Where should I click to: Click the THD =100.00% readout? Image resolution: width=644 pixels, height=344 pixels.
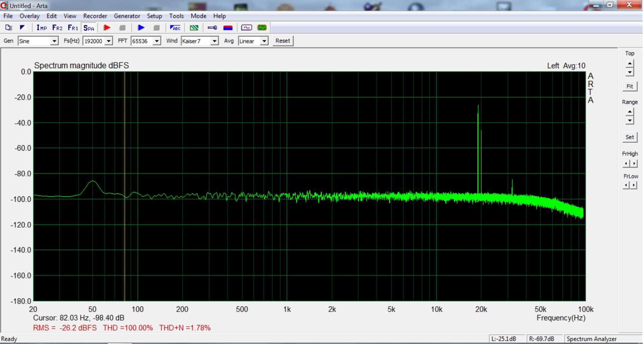pyautogui.click(x=128, y=328)
